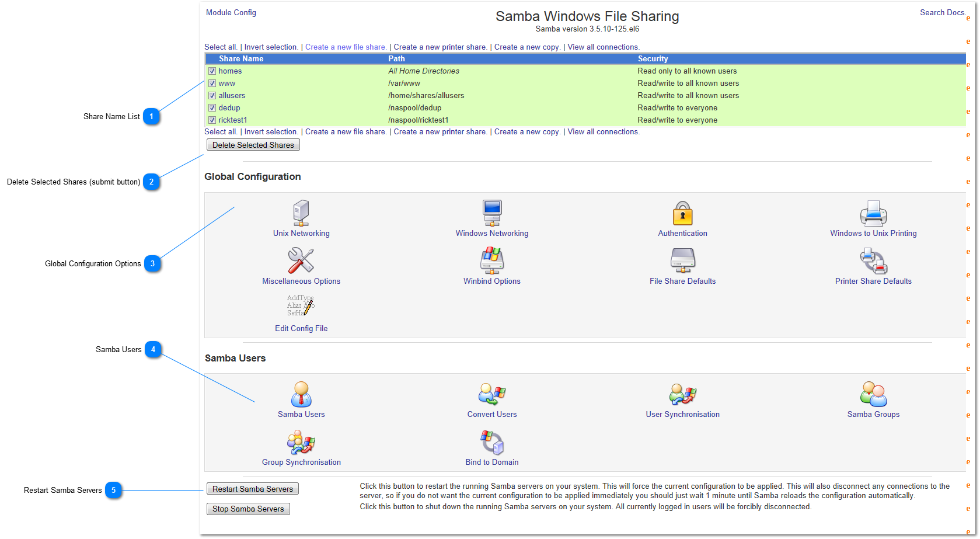
Task: Toggle the allusers share checkbox
Action: [212, 95]
